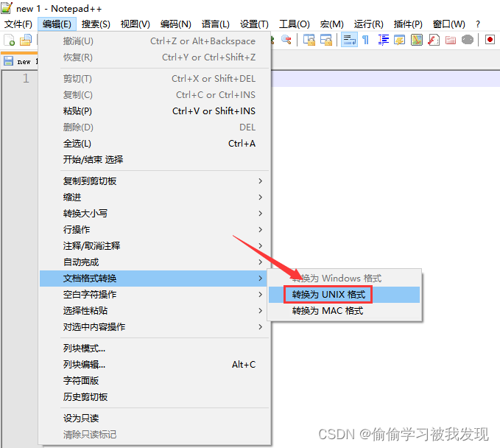Open the Folder as Workspace icon
This screenshot has height=448, width=500.
click(450, 40)
